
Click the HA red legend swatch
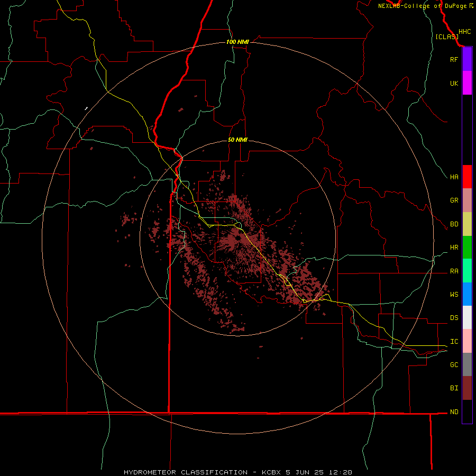click(467, 177)
